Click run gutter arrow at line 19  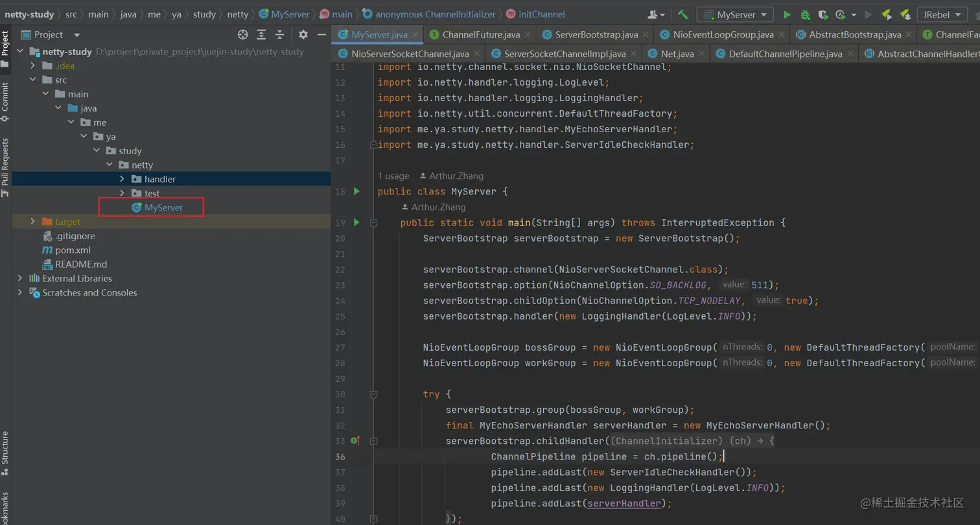356,222
